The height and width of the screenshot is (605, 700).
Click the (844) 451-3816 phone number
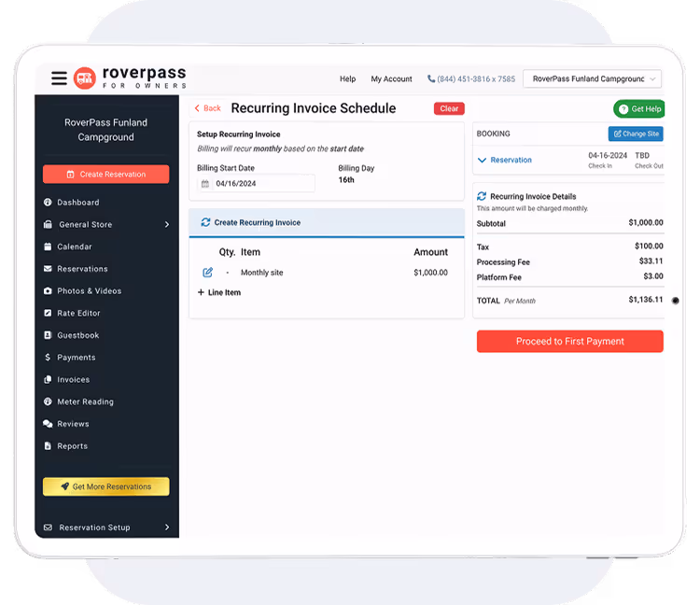point(476,78)
